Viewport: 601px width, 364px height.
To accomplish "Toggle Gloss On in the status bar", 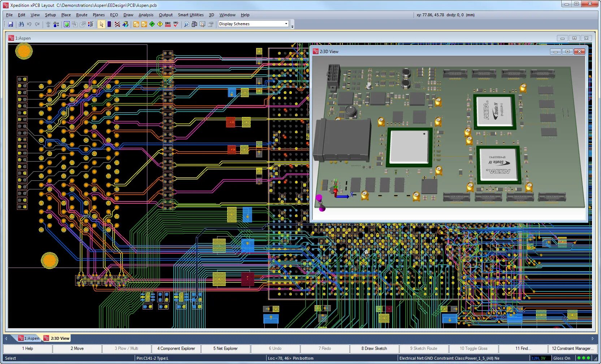I will (562, 358).
